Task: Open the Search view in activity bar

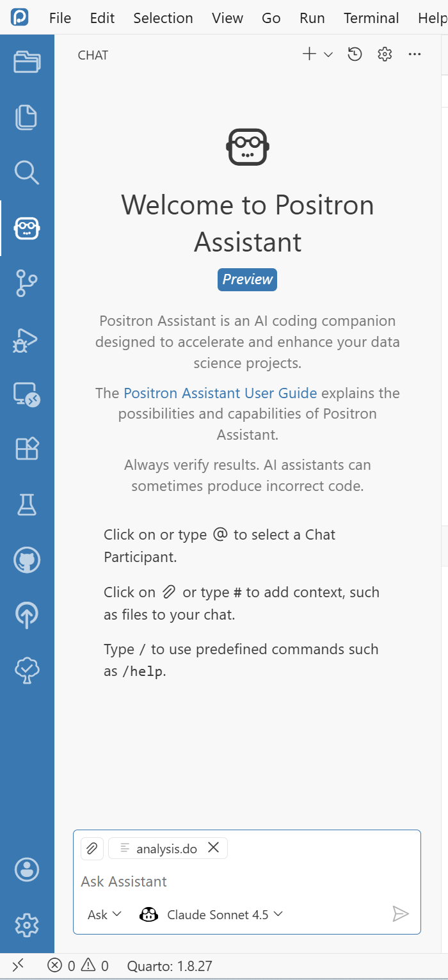Action: tap(27, 172)
